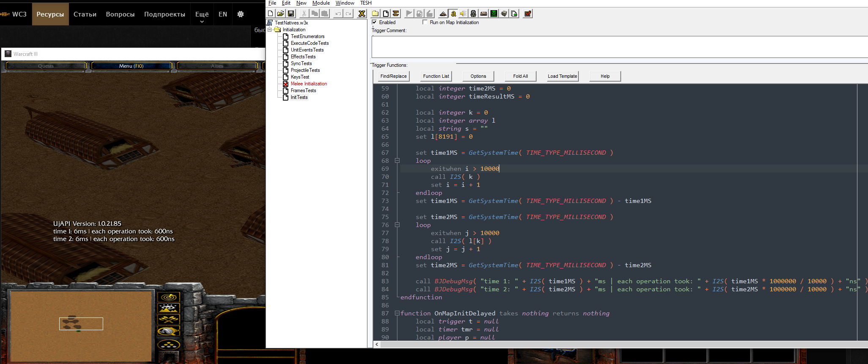The width and height of the screenshot is (868, 364).
Task: Click the yellow X variables icon
Action: (362, 14)
